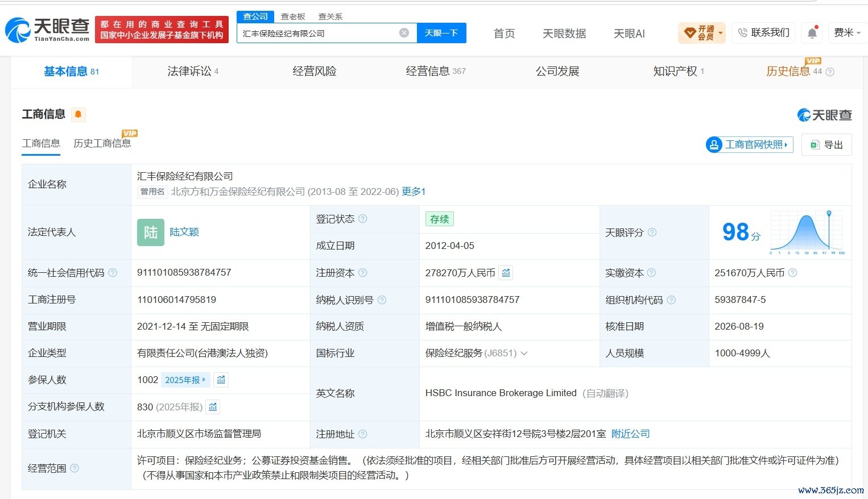868x499 pixels.
Task: Click 成立日期 value 2012-04-05
Action: tap(450, 246)
